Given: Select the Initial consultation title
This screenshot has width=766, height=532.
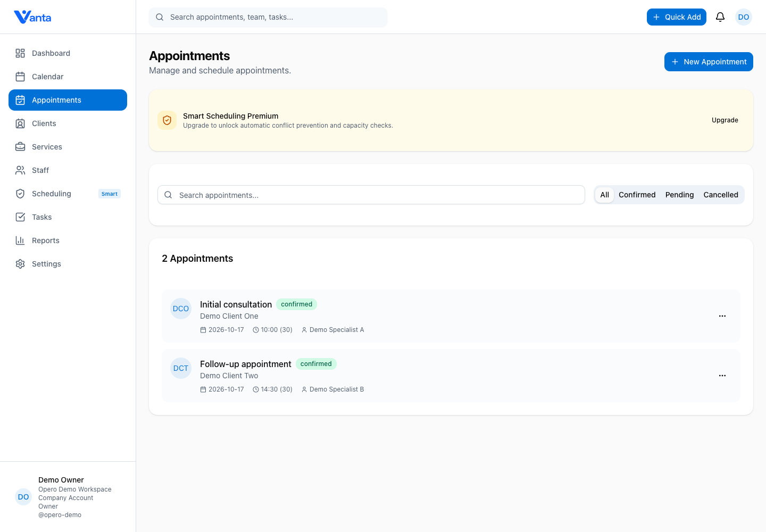Looking at the screenshot, I should [x=236, y=304].
